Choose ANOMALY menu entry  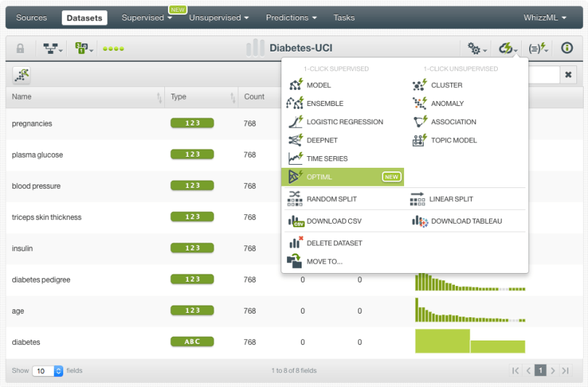tap(448, 104)
